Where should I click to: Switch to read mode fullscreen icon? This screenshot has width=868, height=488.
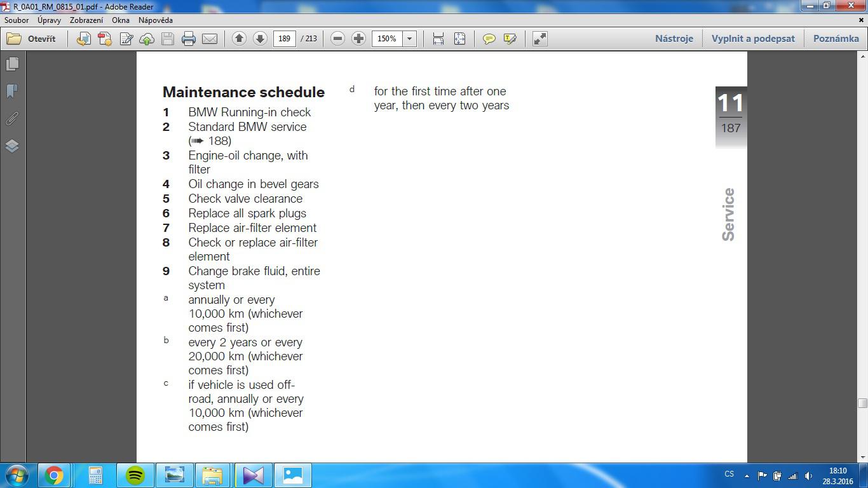click(x=539, y=39)
